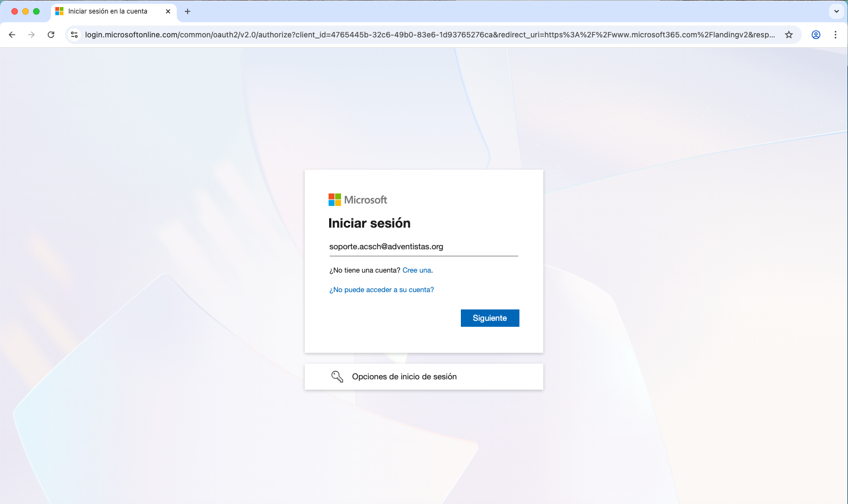The width and height of the screenshot is (848, 504).
Task: View site information icon in address bar
Action: coord(75,35)
